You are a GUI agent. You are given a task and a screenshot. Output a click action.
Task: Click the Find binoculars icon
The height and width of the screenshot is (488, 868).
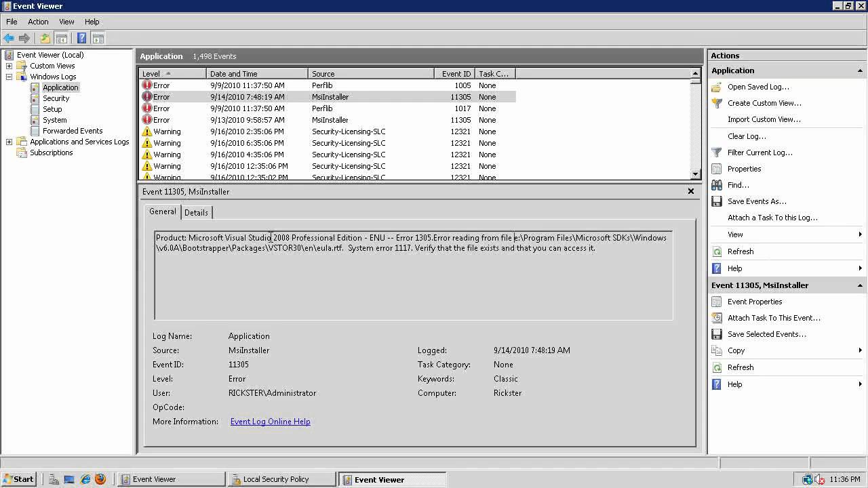pyautogui.click(x=717, y=185)
